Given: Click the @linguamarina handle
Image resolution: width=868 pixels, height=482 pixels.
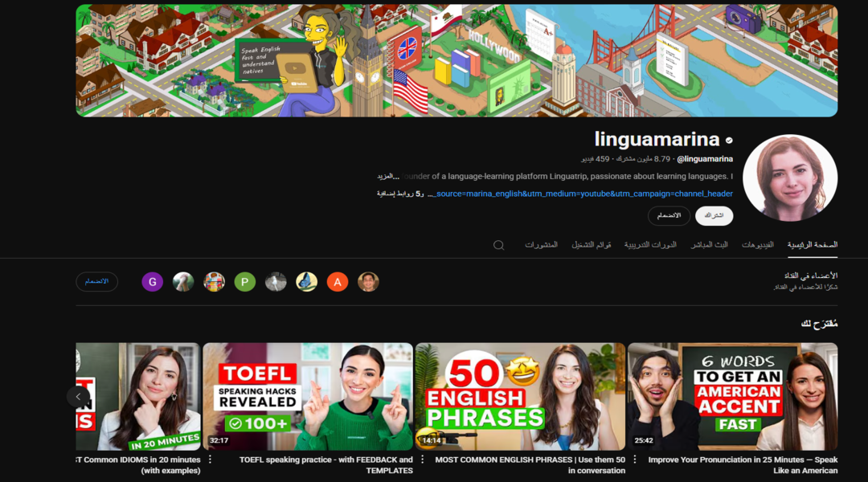Looking at the screenshot, I should click(705, 159).
